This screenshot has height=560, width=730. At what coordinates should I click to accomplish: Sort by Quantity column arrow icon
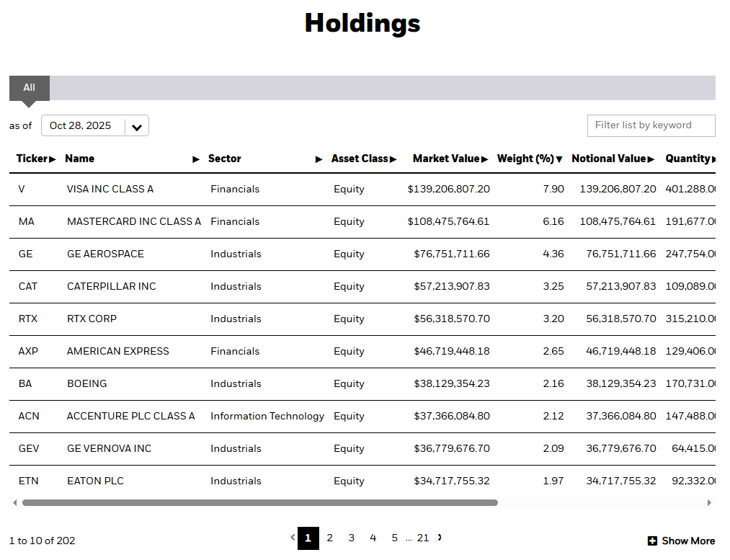tap(713, 160)
